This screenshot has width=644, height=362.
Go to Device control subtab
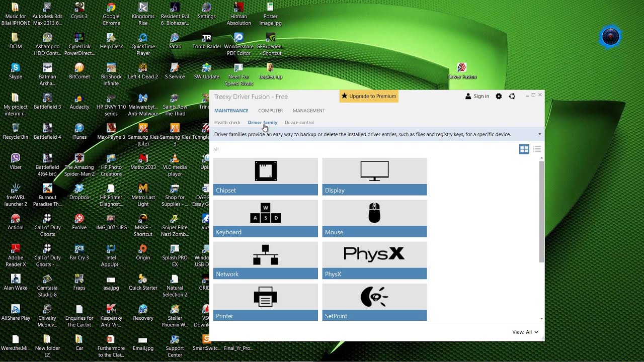point(299,123)
